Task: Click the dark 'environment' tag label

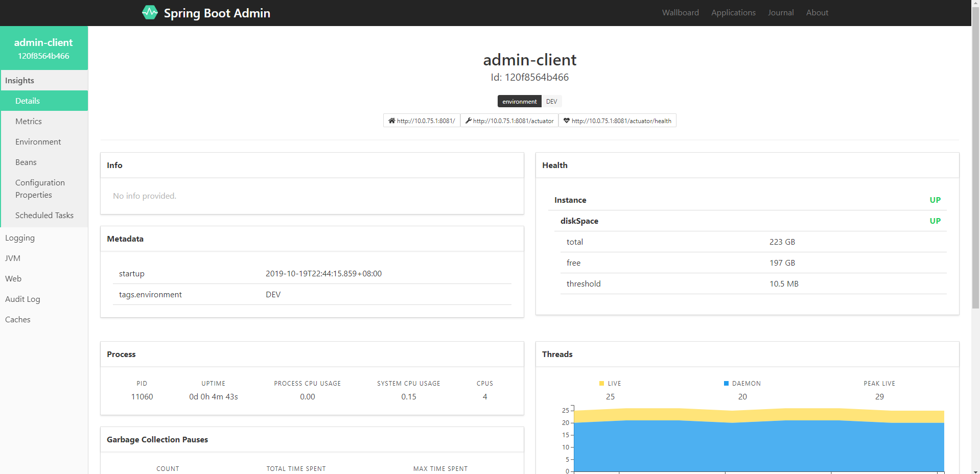Action: point(520,101)
